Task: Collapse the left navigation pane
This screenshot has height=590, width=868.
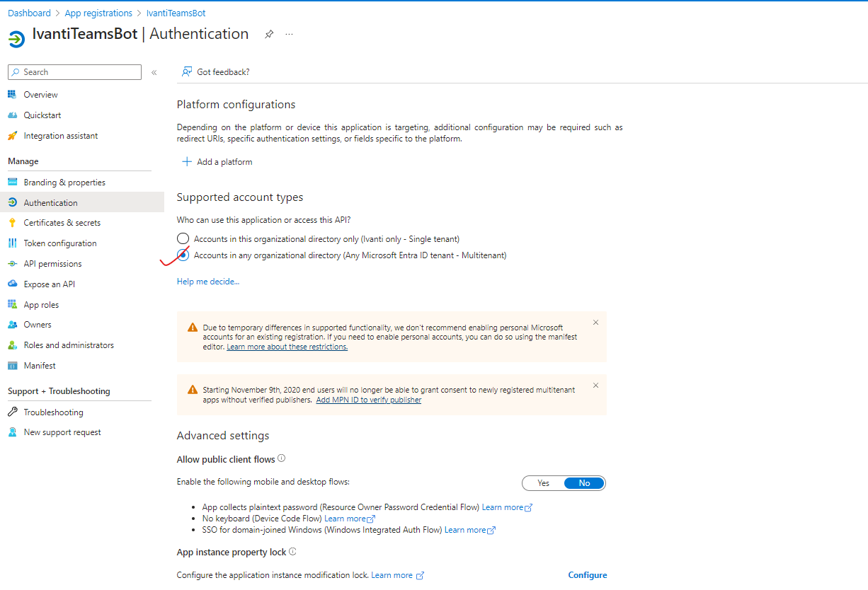Action: coord(154,71)
